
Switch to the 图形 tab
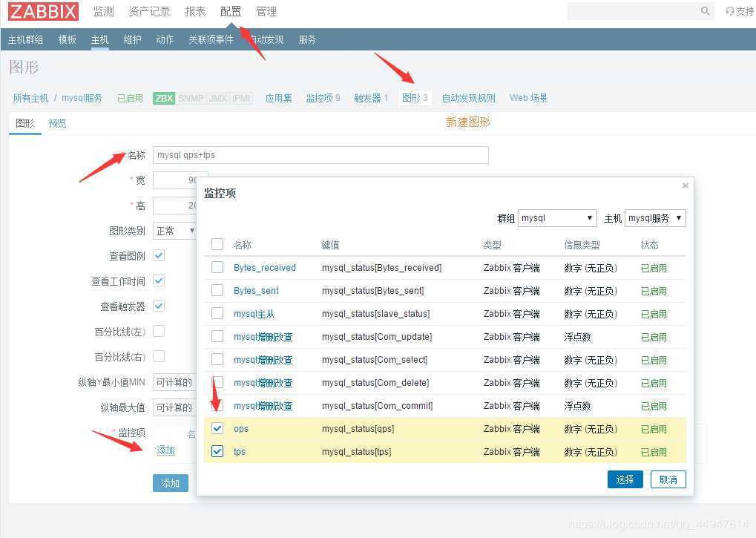(x=25, y=123)
